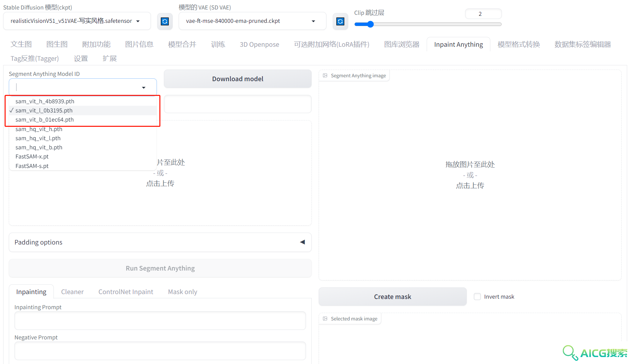This screenshot has height=364, width=630.
Task: Open the 扩展 tab
Action: (x=110, y=58)
